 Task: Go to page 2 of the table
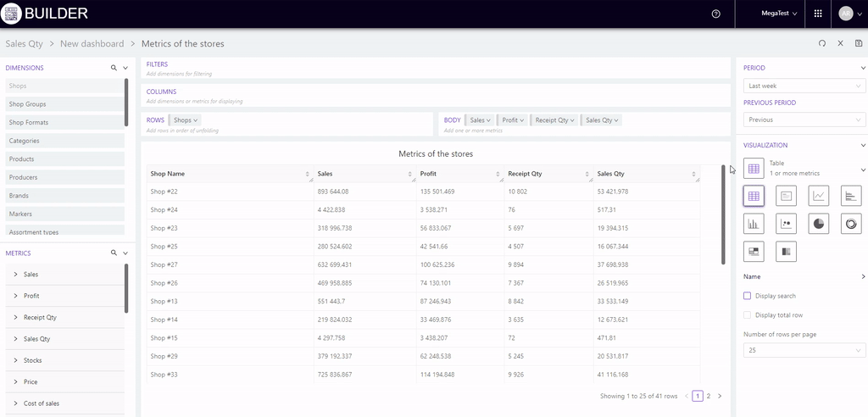[709, 396]
